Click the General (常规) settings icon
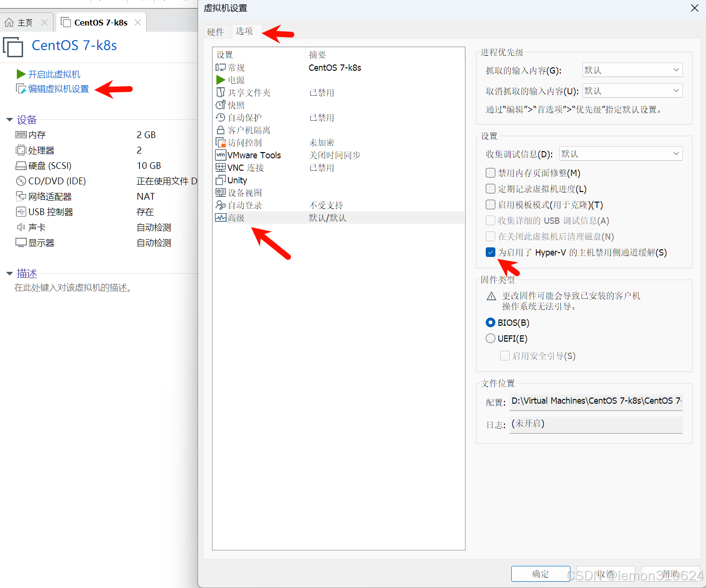This screenshot has width=706, height=588. 220,67
